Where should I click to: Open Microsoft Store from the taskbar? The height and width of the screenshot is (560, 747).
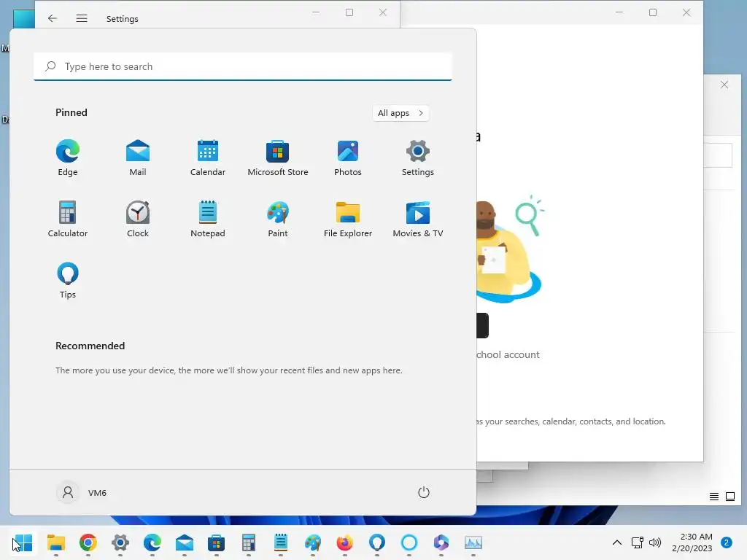tap(216, 542)
